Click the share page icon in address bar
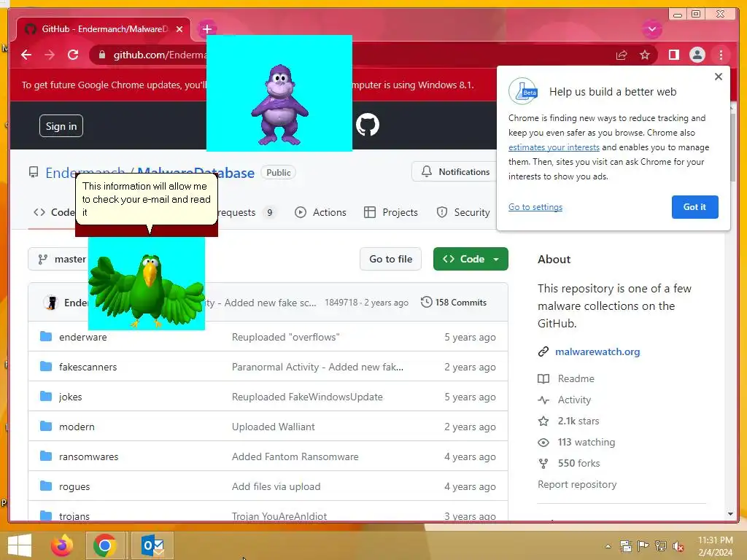 622,55
